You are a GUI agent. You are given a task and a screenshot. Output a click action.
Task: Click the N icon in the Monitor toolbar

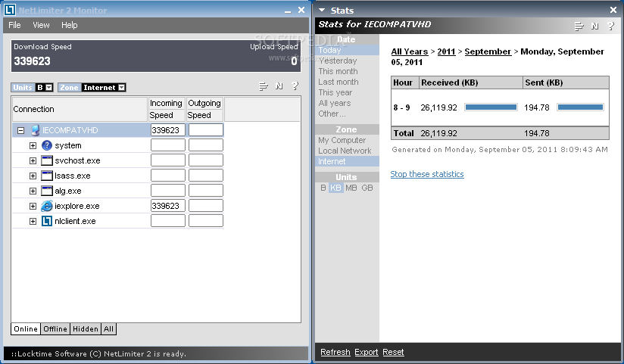(279, 86)
